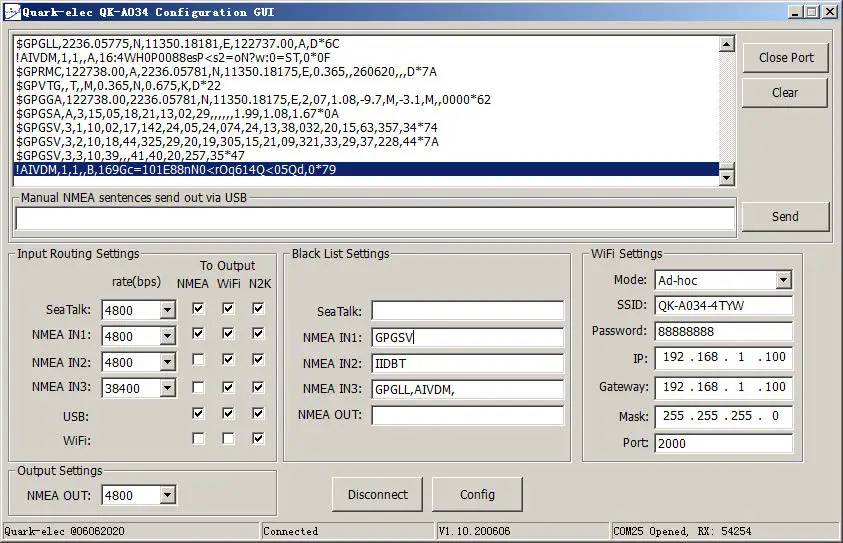Click NMEA IN3 black list field
843x543 pixels.
(x=467, y=389)
